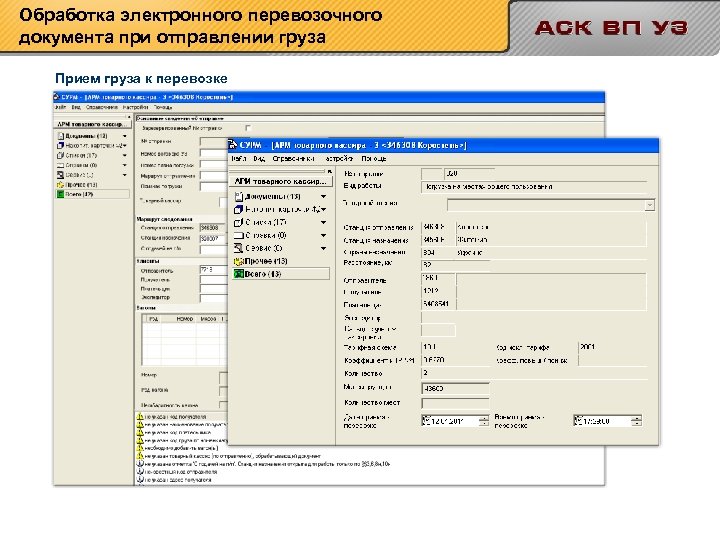Toggle the checkbox inside the reception time field

click(x=579, y=420)
